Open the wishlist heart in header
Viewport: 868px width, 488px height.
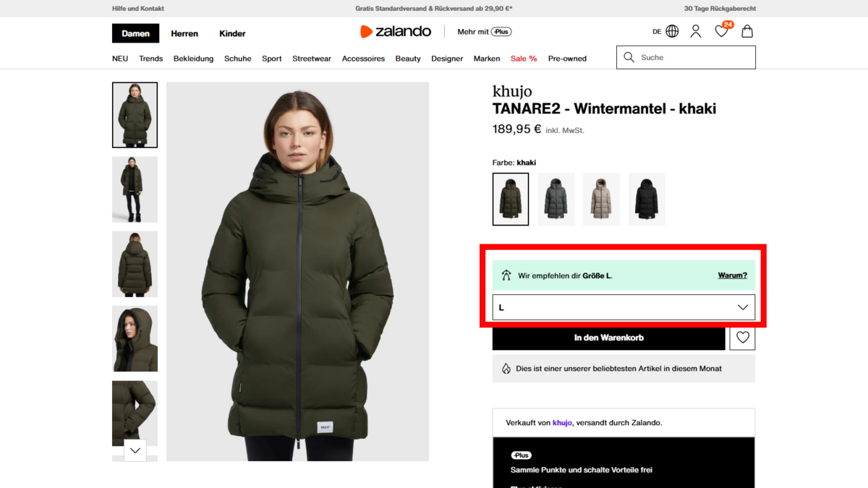[721, 32]
